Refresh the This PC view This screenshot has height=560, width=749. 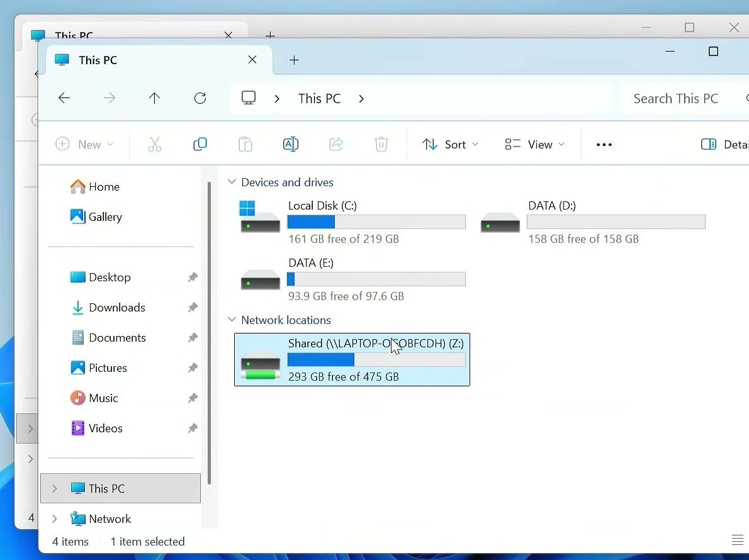pos(200,98)
